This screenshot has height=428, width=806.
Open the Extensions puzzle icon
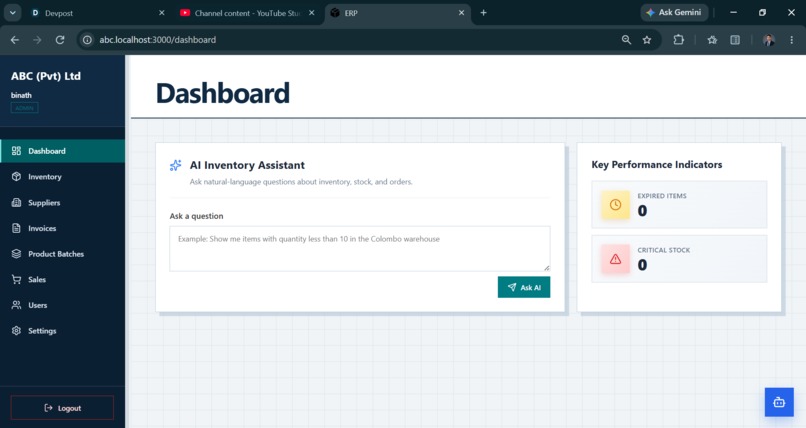[679, 40]
